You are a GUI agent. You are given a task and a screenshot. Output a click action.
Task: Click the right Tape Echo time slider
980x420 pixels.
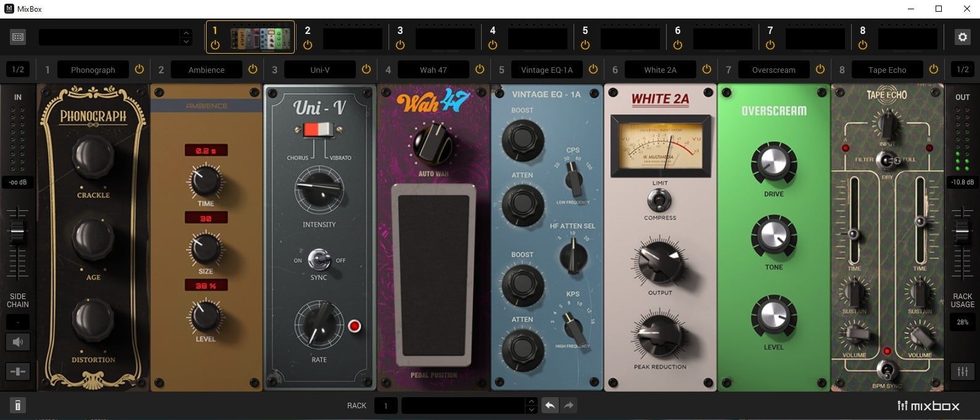(x=920, y=221)
